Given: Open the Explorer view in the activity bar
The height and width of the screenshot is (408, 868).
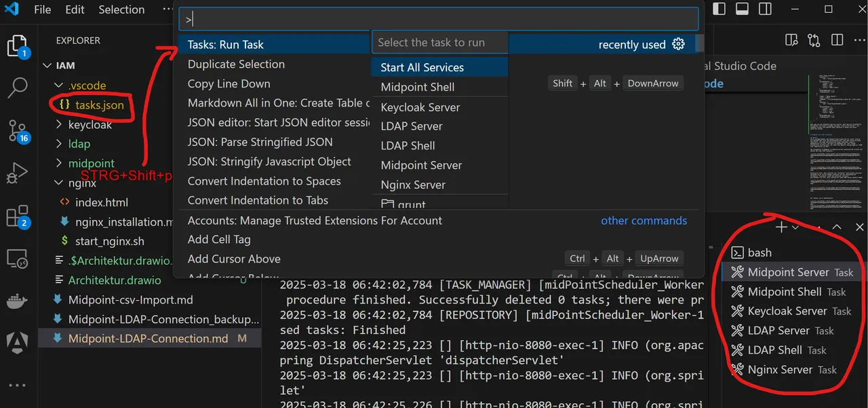Looking at the screenshot, I should pyautogui.click(x=17, y=46).
